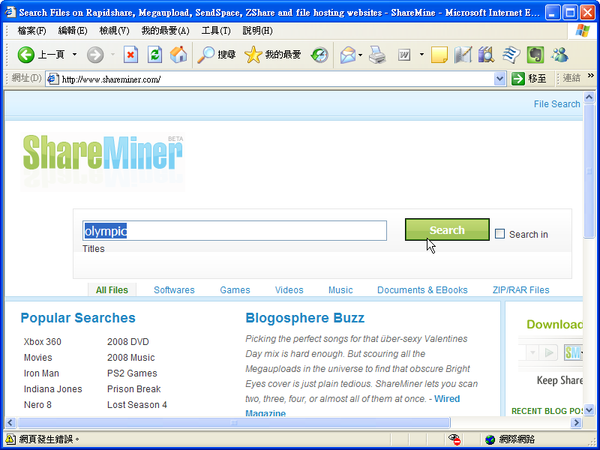Click the address bar URL field
This screenshot has height=450, width=600.
point(276,79)
